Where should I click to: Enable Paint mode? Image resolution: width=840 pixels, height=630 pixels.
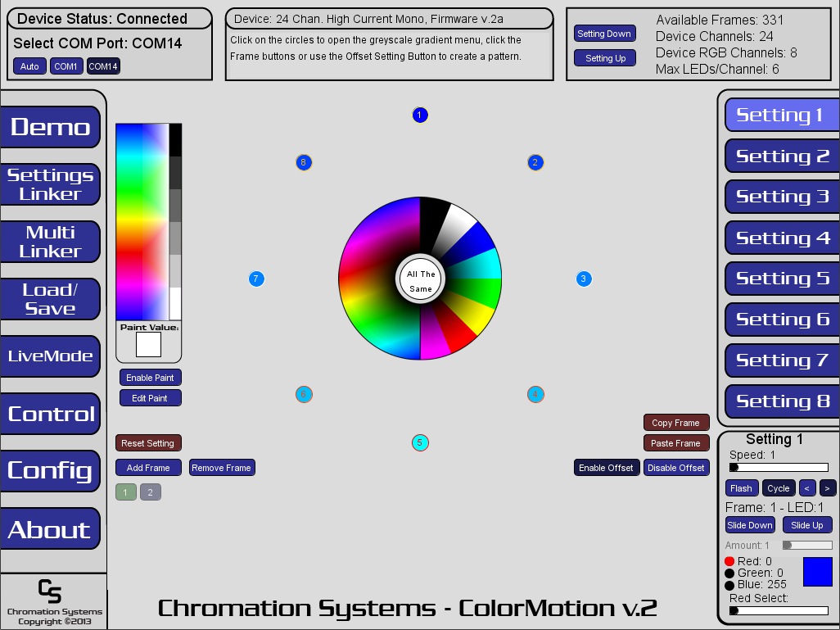(x=150, y=377)
